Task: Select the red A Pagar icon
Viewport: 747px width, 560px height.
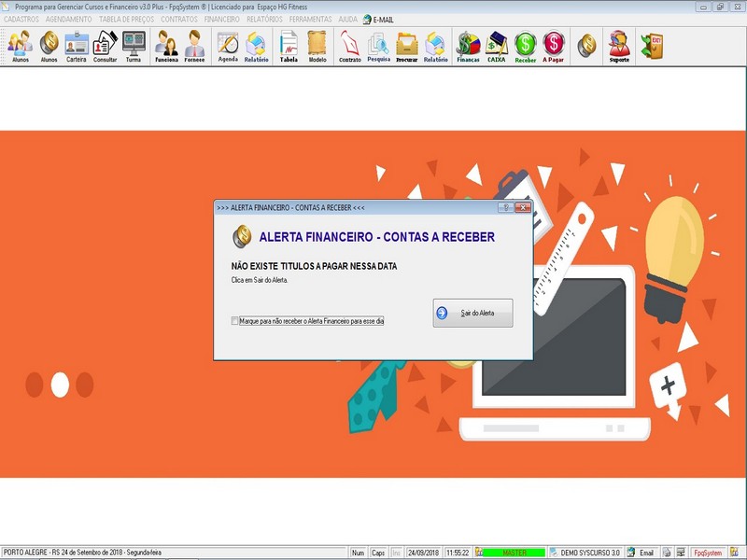Action: tap(553, 47)
